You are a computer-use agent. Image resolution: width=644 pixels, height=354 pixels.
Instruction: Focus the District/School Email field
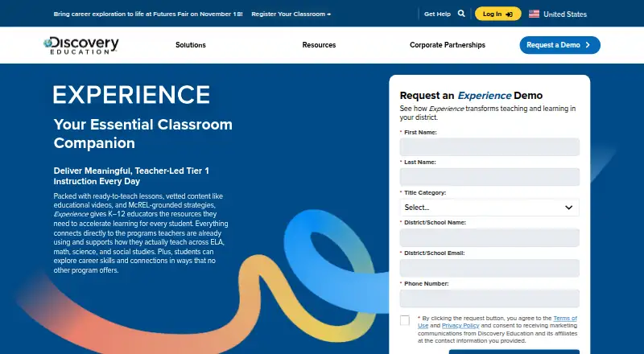(x=489, y=268)
